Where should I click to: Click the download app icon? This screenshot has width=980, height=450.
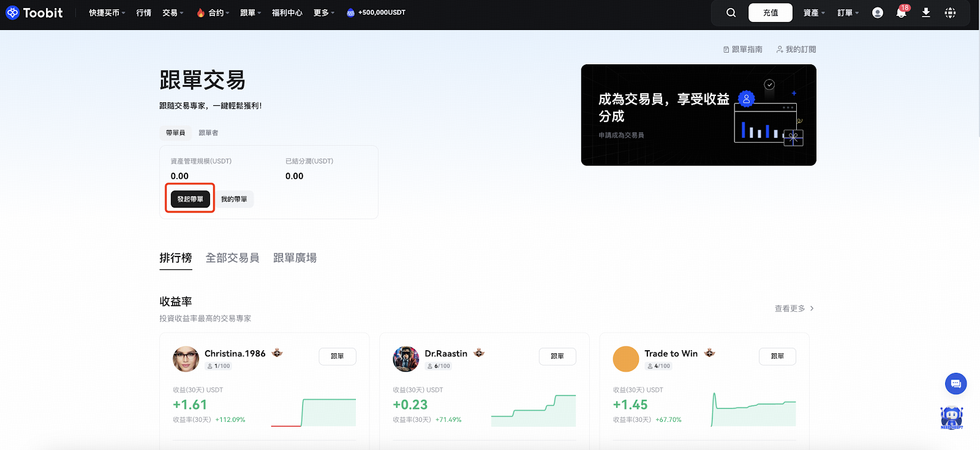point(925,13)
